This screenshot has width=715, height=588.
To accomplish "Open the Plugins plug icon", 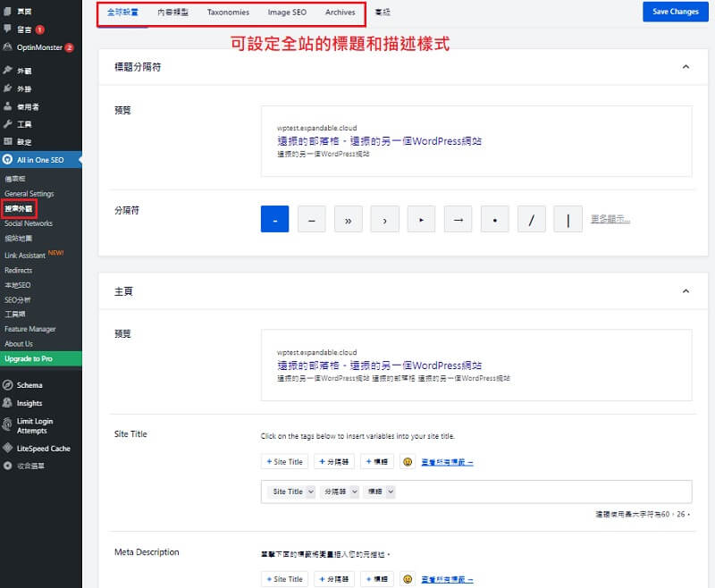I will 7,88.
